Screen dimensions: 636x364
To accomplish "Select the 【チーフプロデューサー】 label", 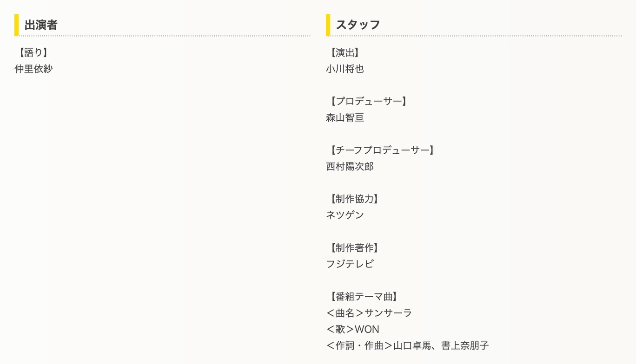I will pos(382,150).
